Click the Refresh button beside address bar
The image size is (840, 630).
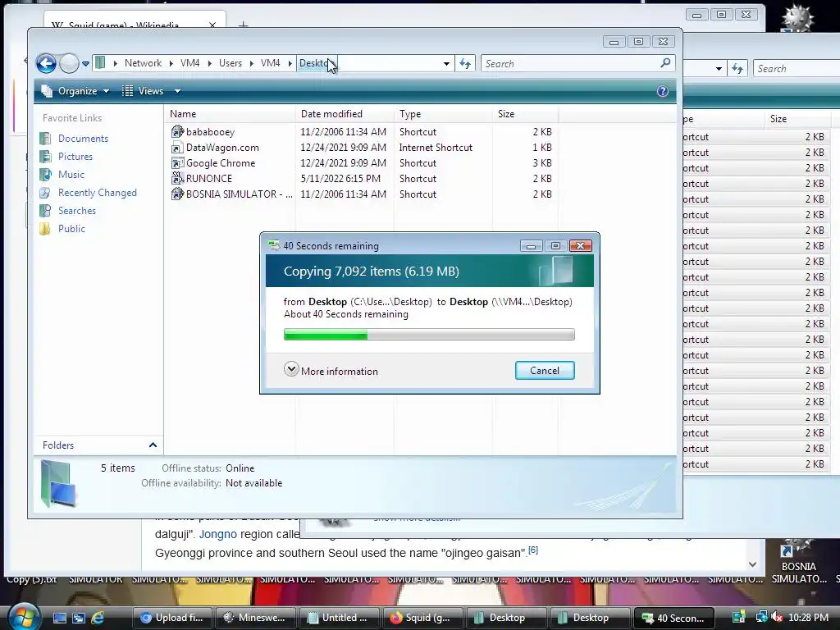tap(465, 64)
